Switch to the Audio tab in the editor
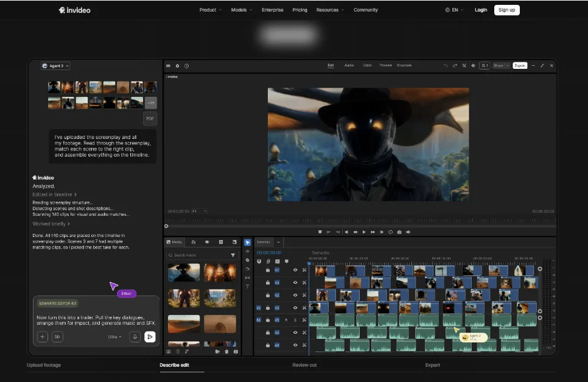This screenshot has width=588, height=382. (349, 65)
